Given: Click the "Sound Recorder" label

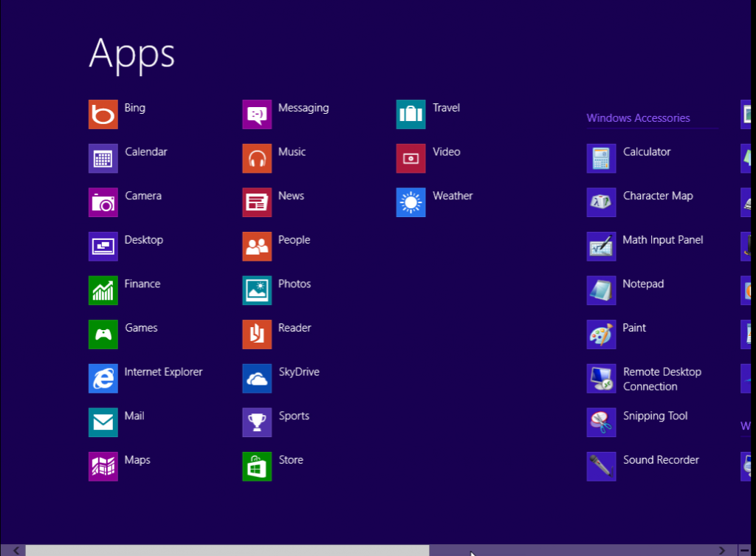Looking at the screenshot, I should coord(661,459).
